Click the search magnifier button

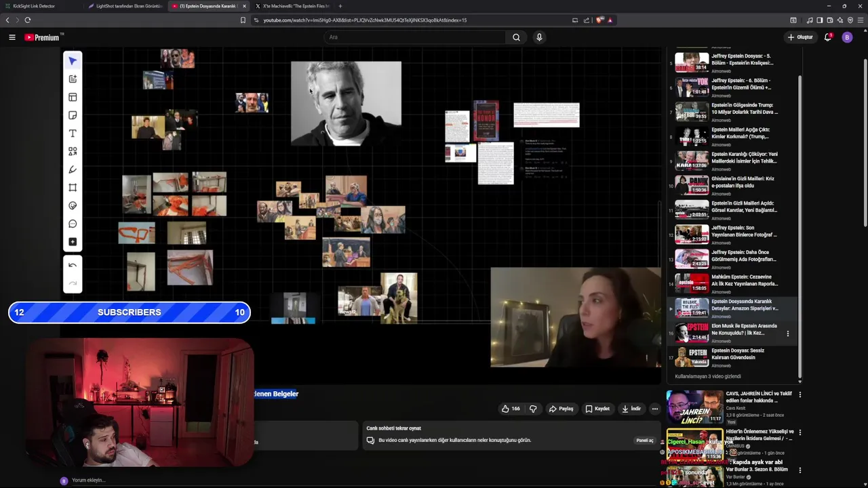tap(516, 37)
